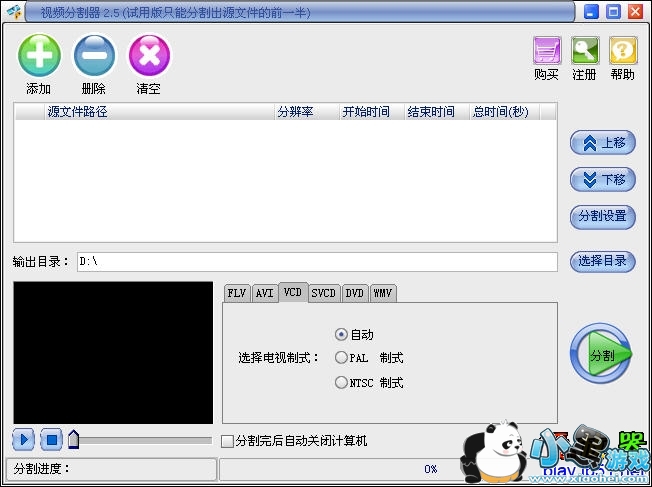Switch to the FLV tab
The height and width of the screenshot is (487, 652).
click(x=237, y=294)
